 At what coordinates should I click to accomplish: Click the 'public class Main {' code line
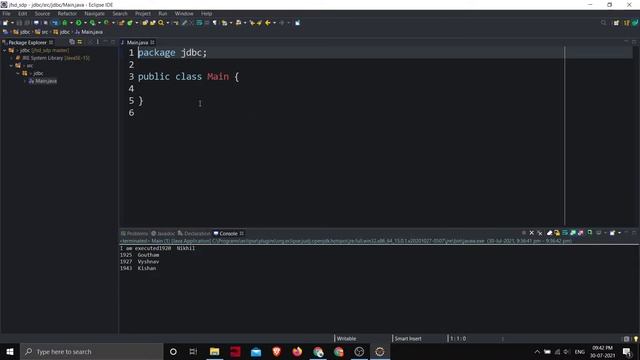(188, 77)
